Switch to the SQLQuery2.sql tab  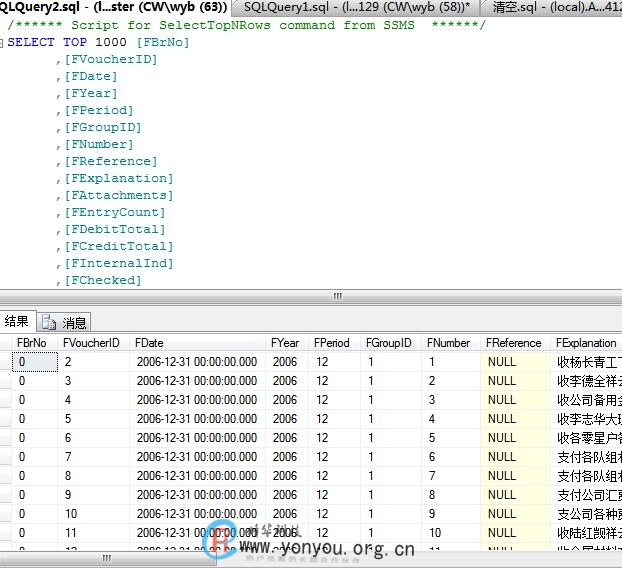coord(113,7)
